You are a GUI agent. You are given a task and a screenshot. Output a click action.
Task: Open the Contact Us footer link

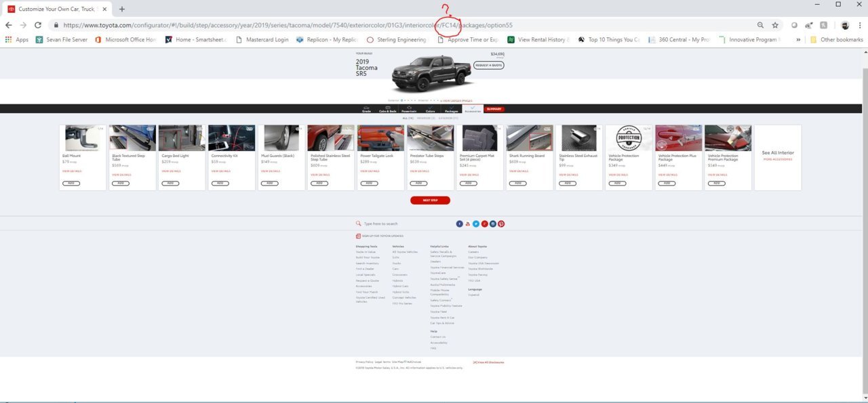pyautogui.click(x=438, y=337)
